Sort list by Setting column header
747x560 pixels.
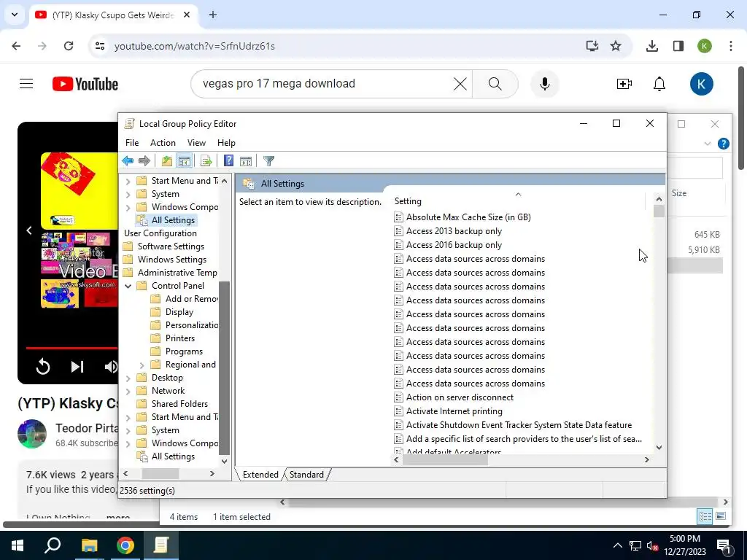(x=519, y=201)
